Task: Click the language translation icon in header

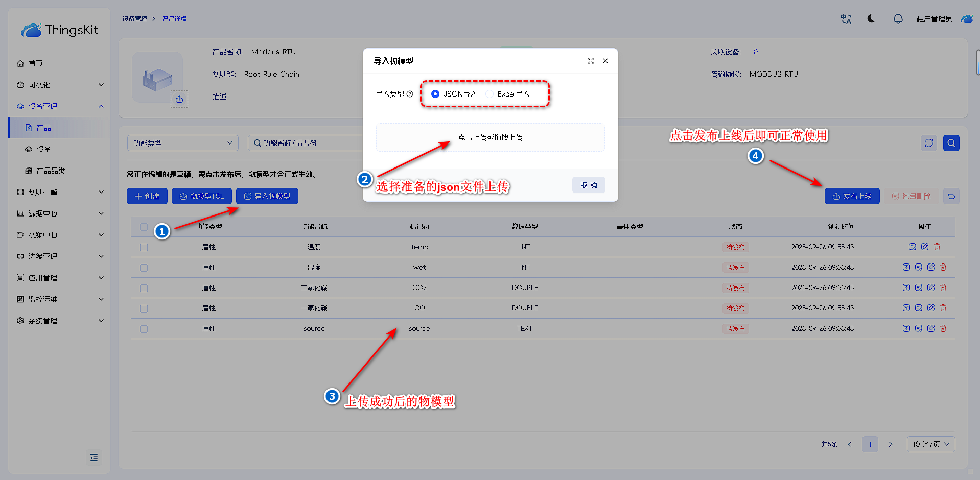Action: tap(846, 19)
